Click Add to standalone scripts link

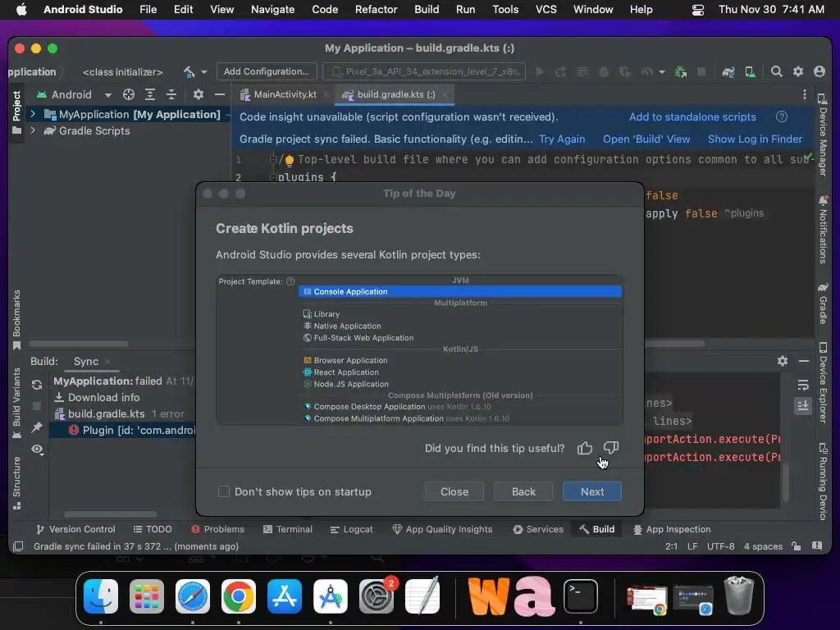point(692,116)
